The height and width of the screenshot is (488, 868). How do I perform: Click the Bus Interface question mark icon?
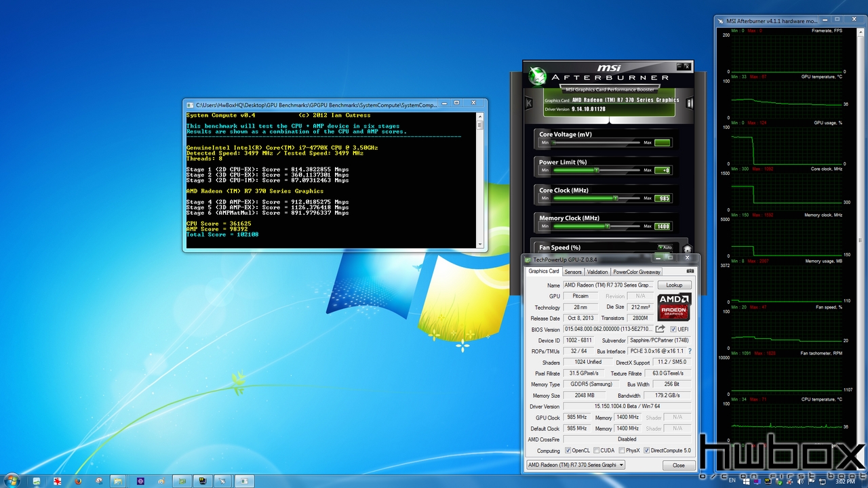coord(690,351)
